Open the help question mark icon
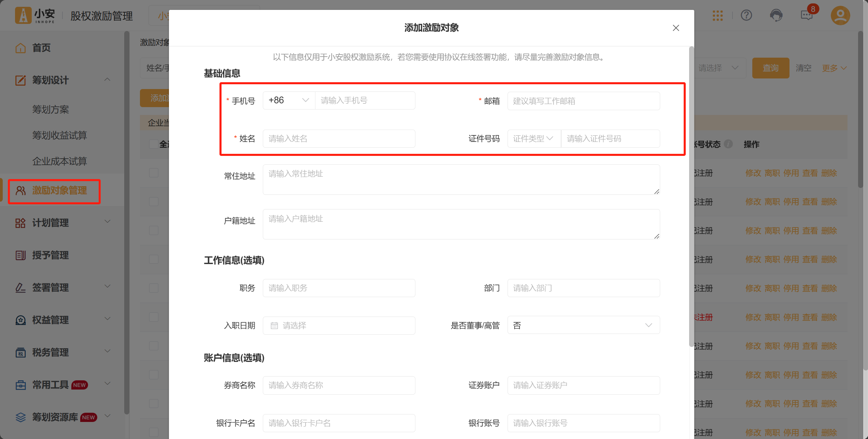Viewport: 868px width, 439px height. click(x=746, y=15)
